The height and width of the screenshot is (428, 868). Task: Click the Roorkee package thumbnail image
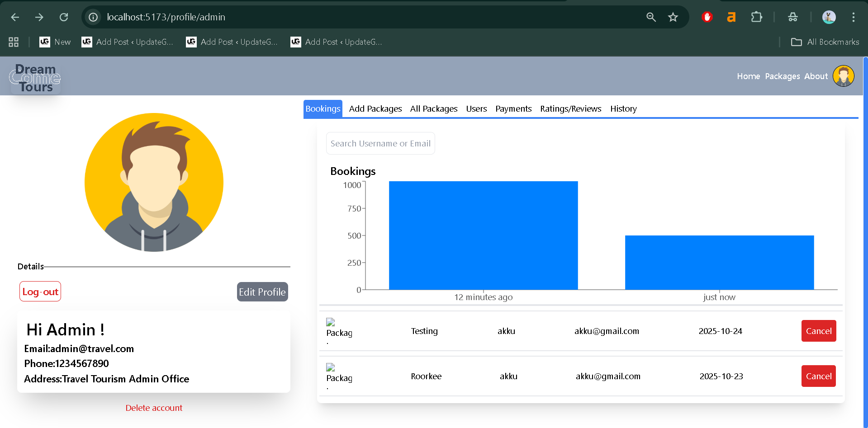331,368
